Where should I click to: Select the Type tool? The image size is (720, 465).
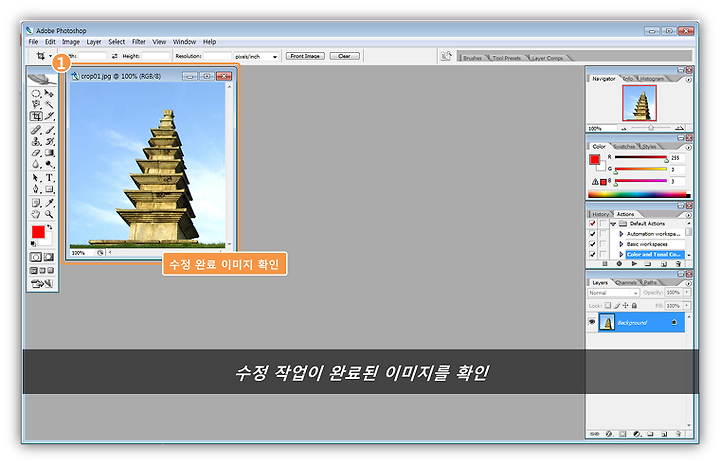tap(49, 178)
